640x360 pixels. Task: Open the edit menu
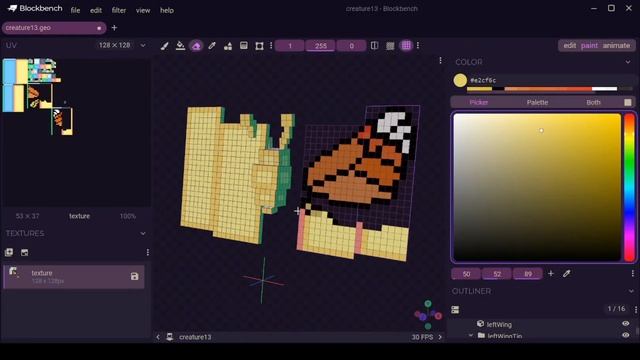click(96, 10)
